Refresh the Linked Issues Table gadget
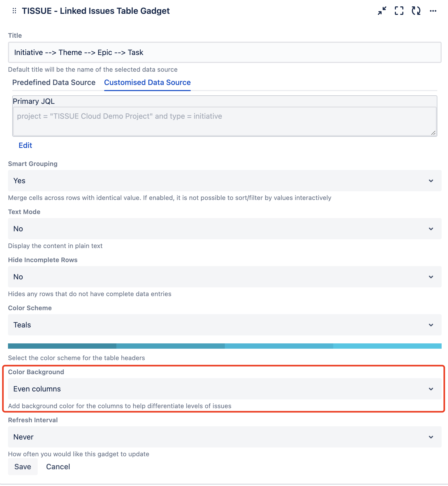This screenshot has width=448, height=486. click(x=416, y=11)
